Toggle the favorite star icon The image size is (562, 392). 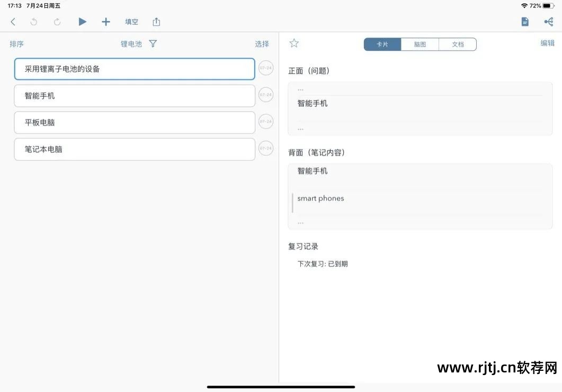pos(294,43)
